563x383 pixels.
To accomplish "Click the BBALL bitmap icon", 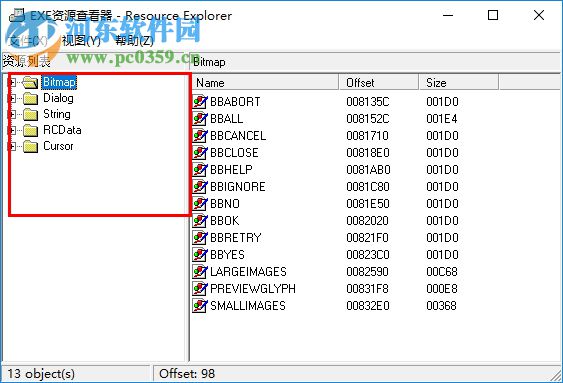I will (200, 118).
